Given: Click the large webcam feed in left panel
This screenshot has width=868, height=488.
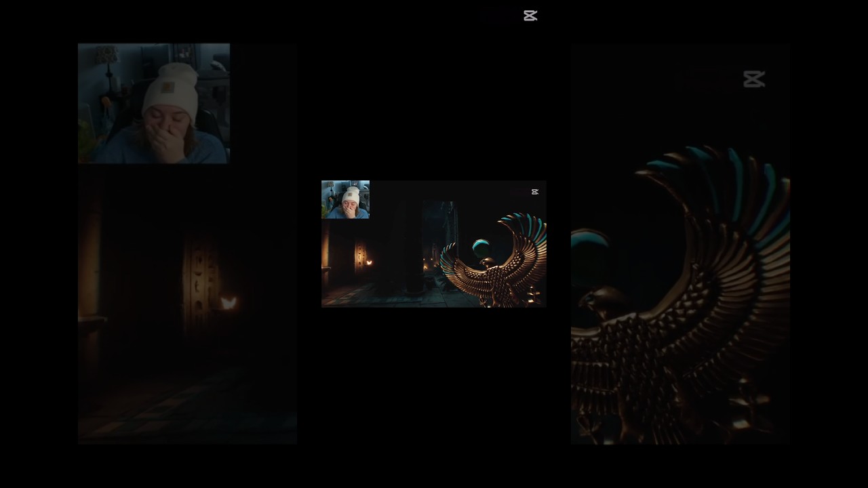Looking at the screenshot, I should pyautogui.click(x=154, y=104).
